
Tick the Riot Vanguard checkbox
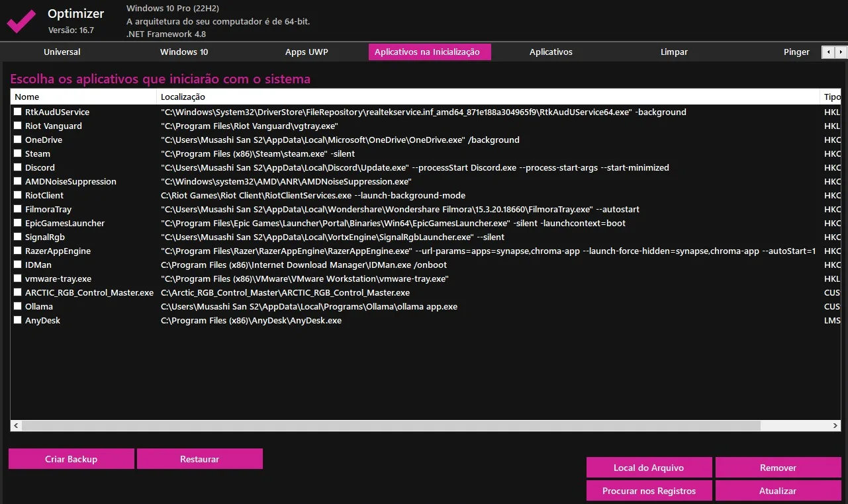tap(18, 126)
